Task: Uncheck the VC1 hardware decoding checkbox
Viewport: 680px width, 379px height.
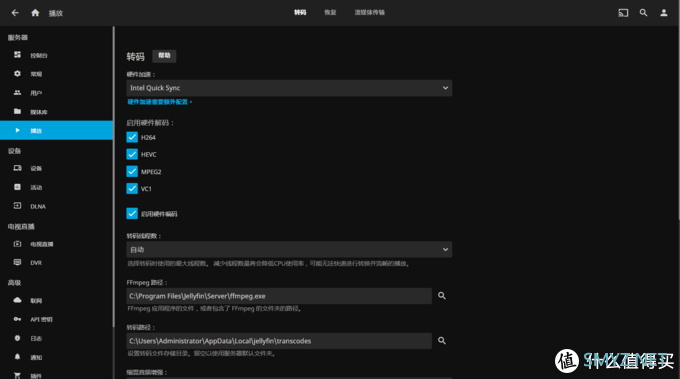Action: [132, 189]
